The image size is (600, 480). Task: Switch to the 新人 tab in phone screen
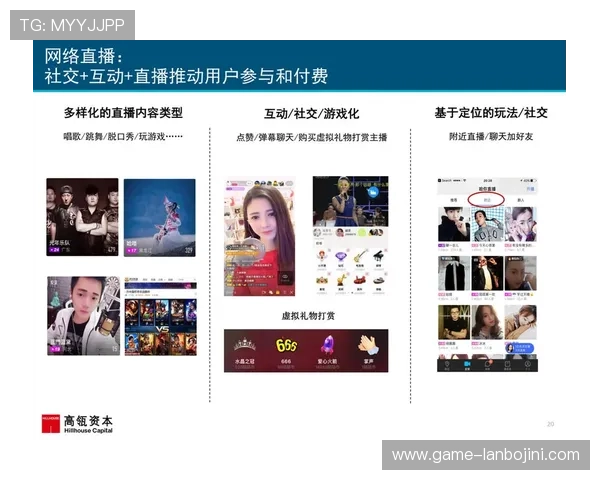[520, 200]
